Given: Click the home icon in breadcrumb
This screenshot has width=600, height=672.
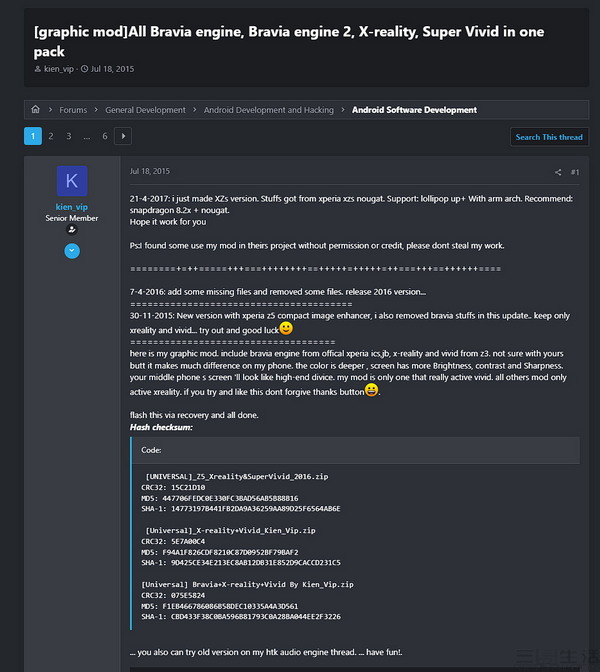Looking at the screenshot, I should 36,109.
